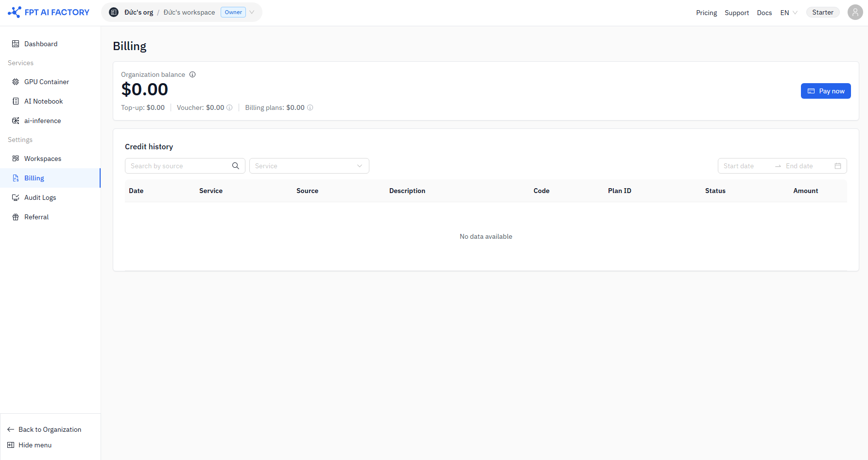
Task: Click Hide menu
Action: [35, 445]
